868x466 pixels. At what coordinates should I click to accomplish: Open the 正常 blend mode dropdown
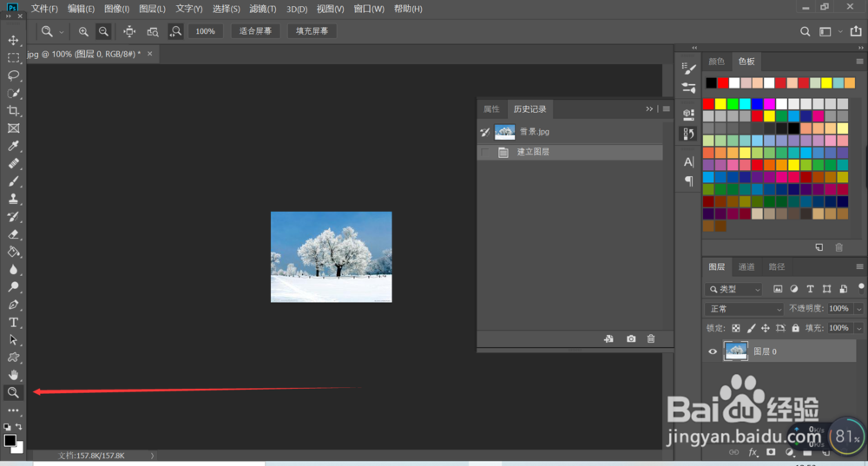[744, 309]
